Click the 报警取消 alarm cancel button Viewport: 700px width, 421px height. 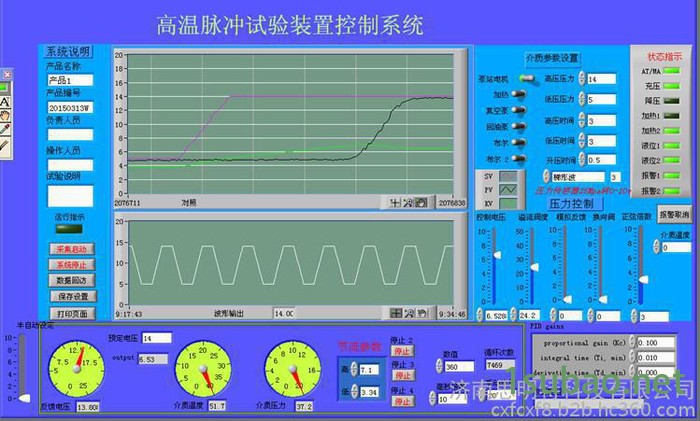click(674, 215)
